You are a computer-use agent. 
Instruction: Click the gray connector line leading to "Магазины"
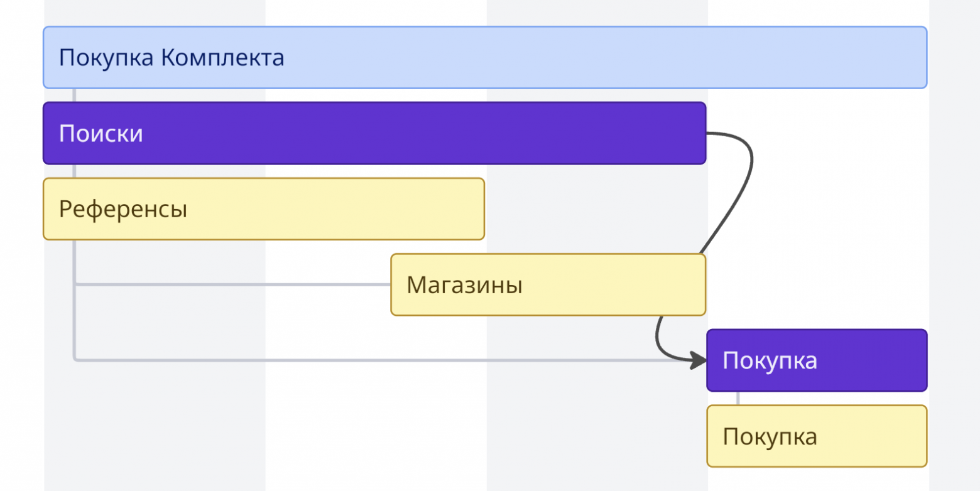pos(232,284)
